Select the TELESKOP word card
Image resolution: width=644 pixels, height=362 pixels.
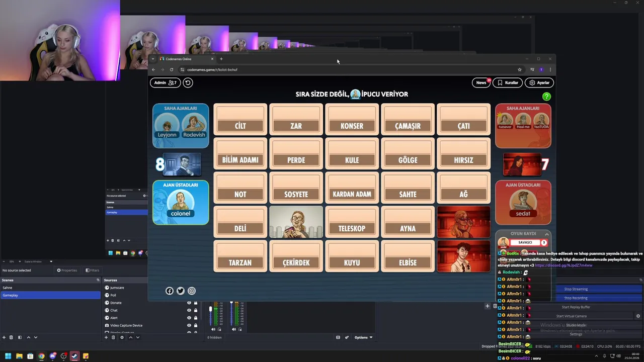[352, 222]
